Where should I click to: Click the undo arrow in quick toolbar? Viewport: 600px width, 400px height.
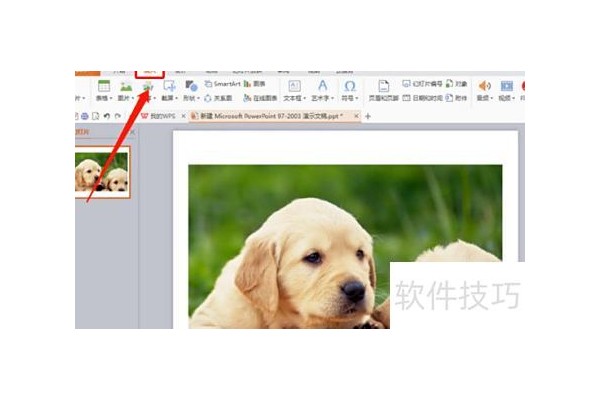coord(107,116)
